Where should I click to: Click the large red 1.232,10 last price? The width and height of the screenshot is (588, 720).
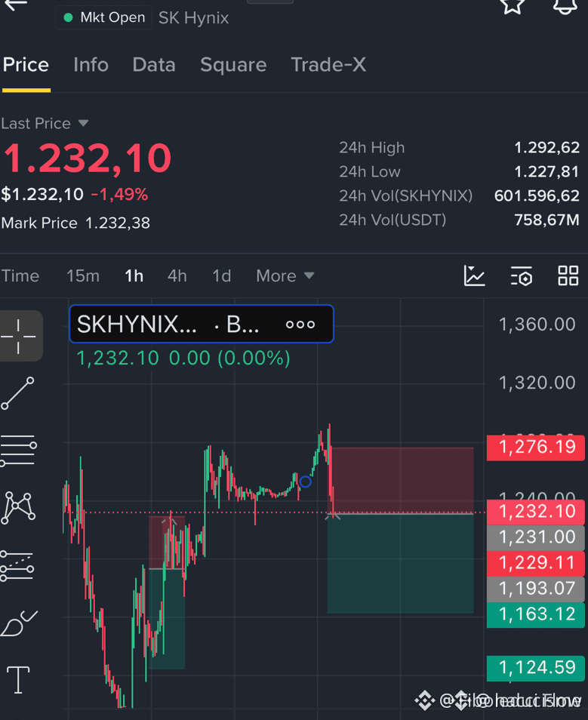coord(88,159)
